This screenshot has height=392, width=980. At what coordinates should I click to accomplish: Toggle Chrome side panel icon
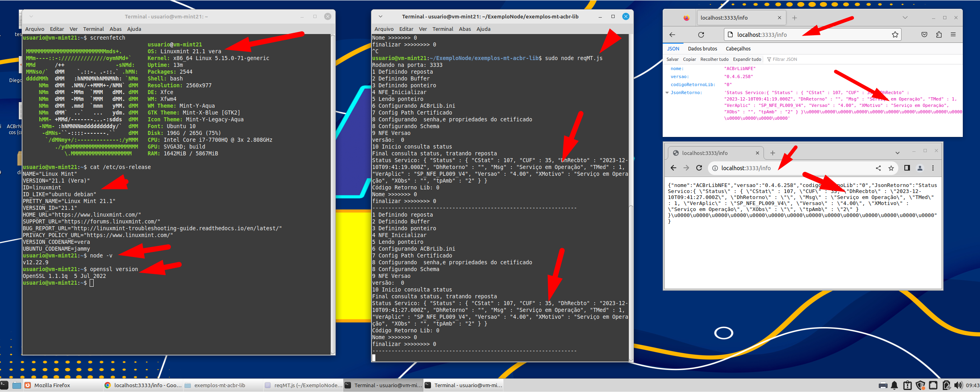(907, 168)
